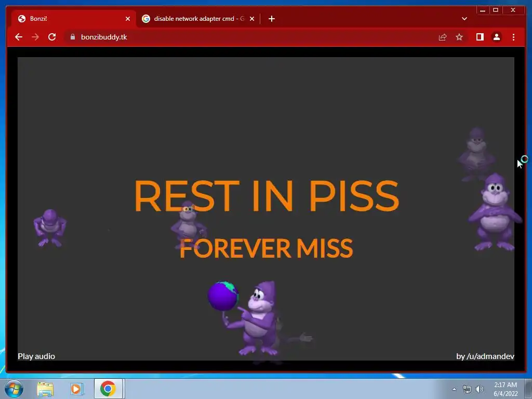Viewport: 532px width, 399px height.
Task: Close the Bonzi! tab
Action: point(128,19)
